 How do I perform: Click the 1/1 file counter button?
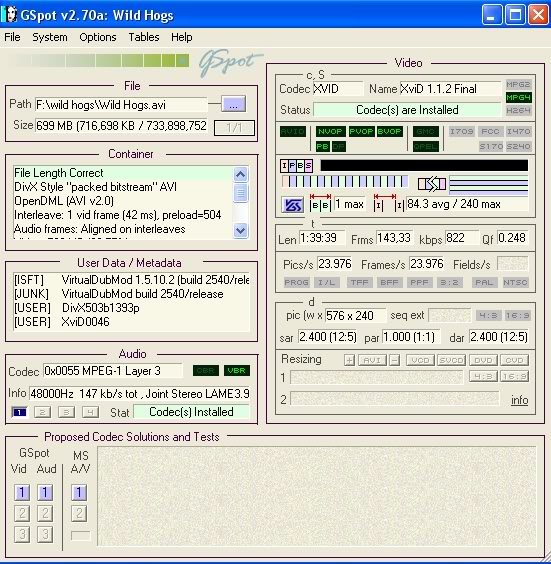point(234,128)
